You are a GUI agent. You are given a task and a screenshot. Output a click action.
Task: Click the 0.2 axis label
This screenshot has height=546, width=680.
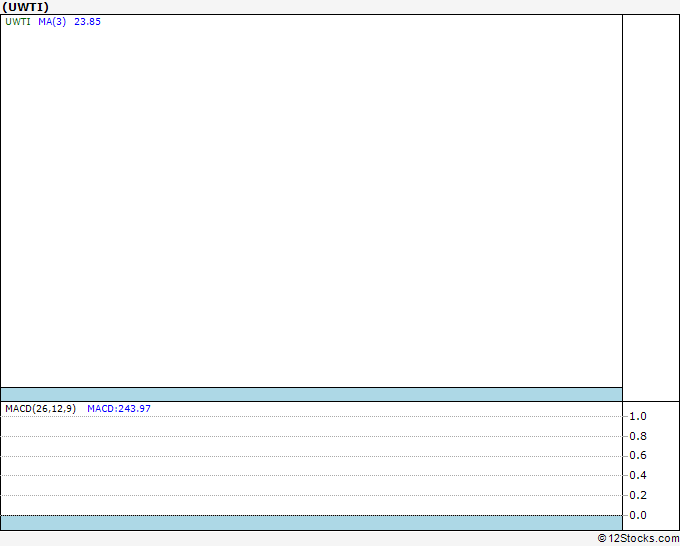tap(638, 495)
